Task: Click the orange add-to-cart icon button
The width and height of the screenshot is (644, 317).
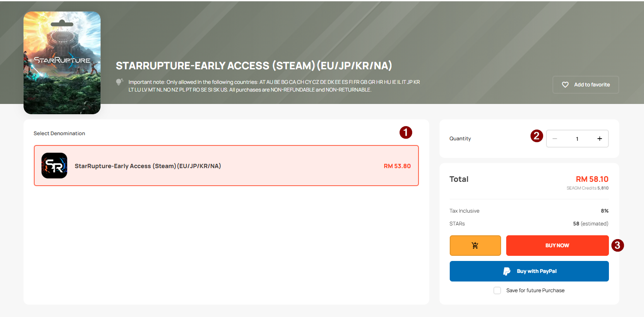Action: pyautogui.click(x=475, y=246)
